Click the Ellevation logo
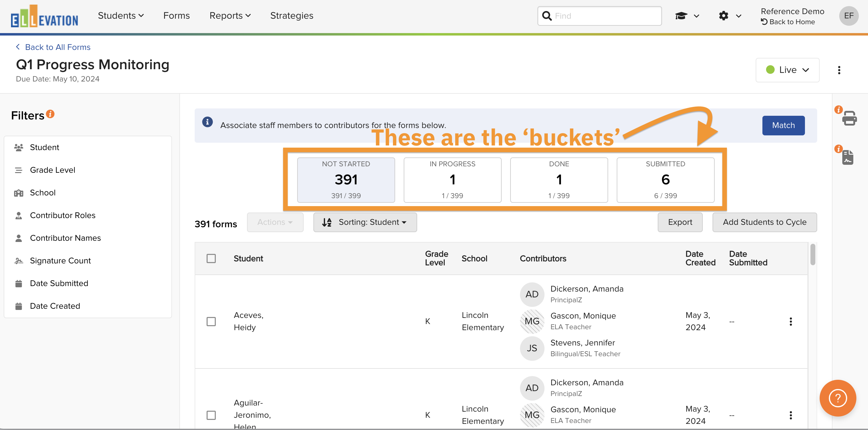The width and height of the screenshot is (868, 430). [44, 16]
